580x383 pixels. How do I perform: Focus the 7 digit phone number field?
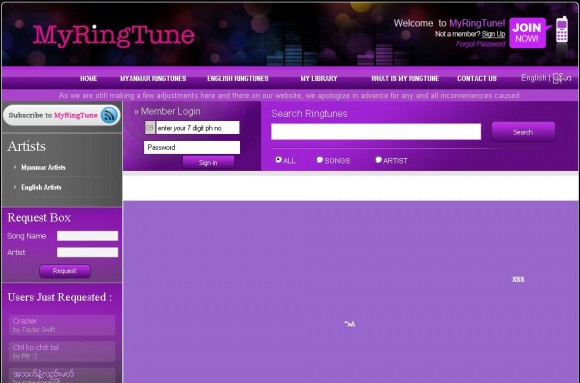(x=198, y=128)
